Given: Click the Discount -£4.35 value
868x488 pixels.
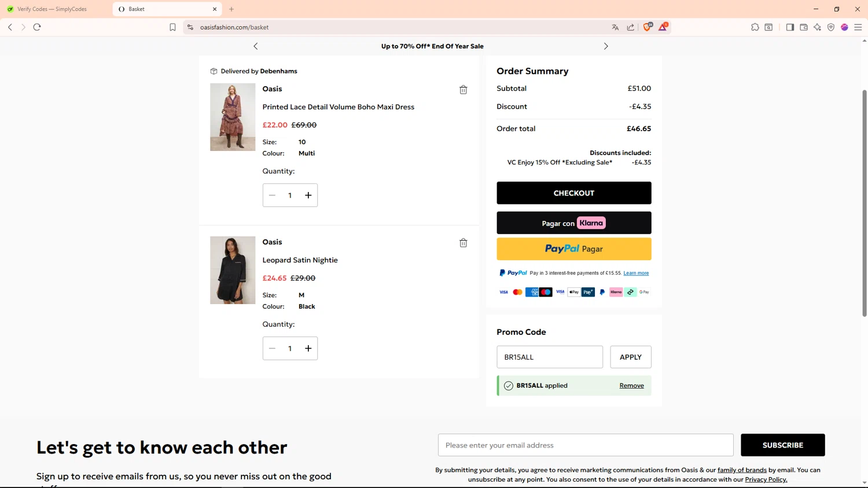Looking at the screenshot, I should click(x=640, y=106).
